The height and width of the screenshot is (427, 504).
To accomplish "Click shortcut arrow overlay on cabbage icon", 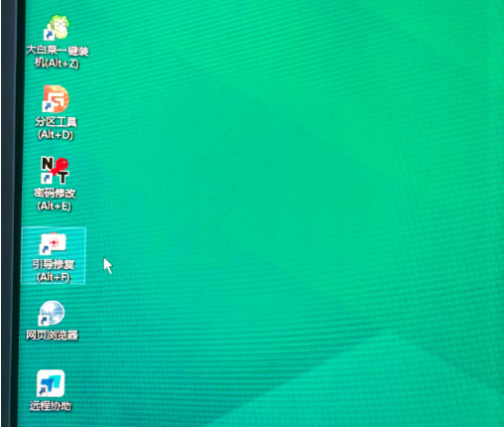I will [x=49, y=35].
